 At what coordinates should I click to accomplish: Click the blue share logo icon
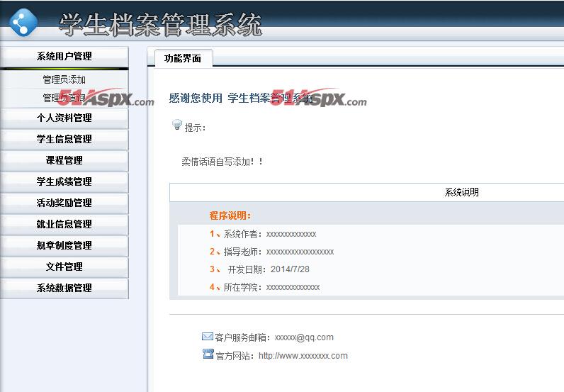[23, 22]
